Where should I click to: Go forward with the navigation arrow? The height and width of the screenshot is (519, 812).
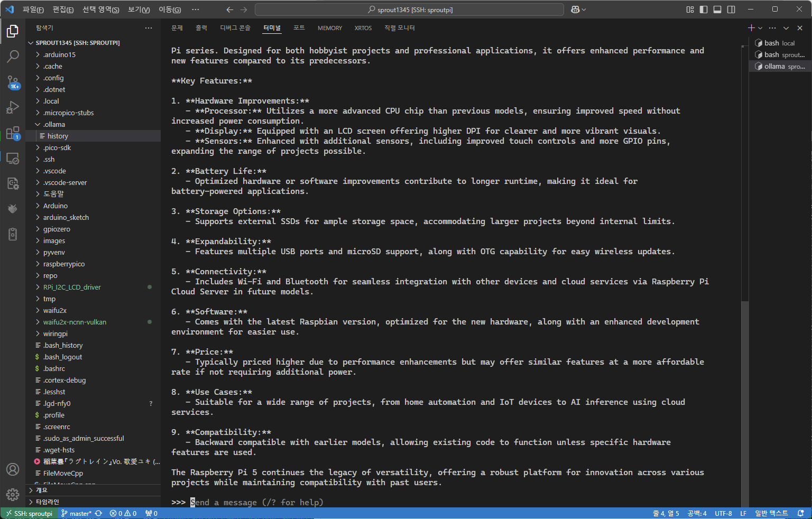point(244,10)
